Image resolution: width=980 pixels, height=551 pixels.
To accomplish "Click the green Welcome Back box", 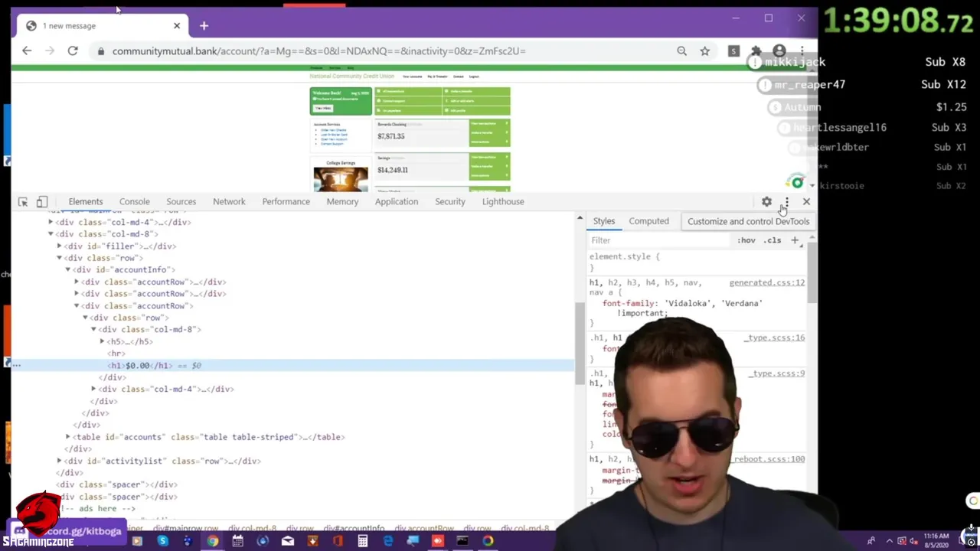I will pos(341,101).
